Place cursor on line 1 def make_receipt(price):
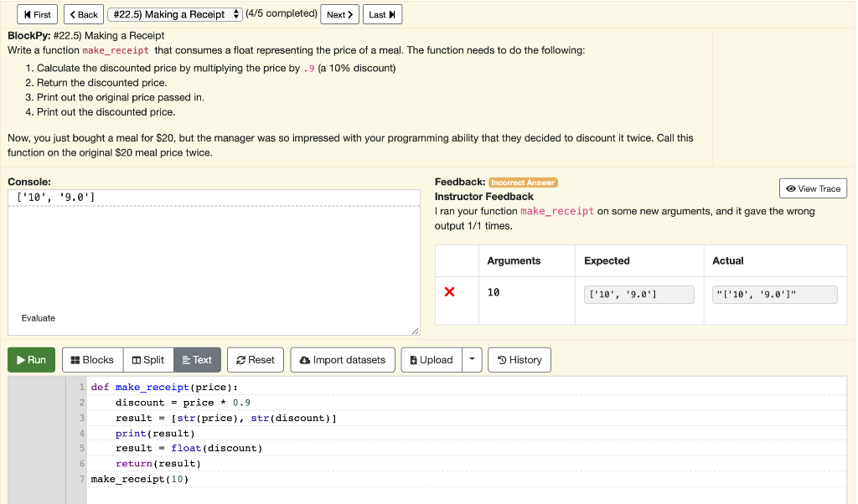 (x=164, y=387)
